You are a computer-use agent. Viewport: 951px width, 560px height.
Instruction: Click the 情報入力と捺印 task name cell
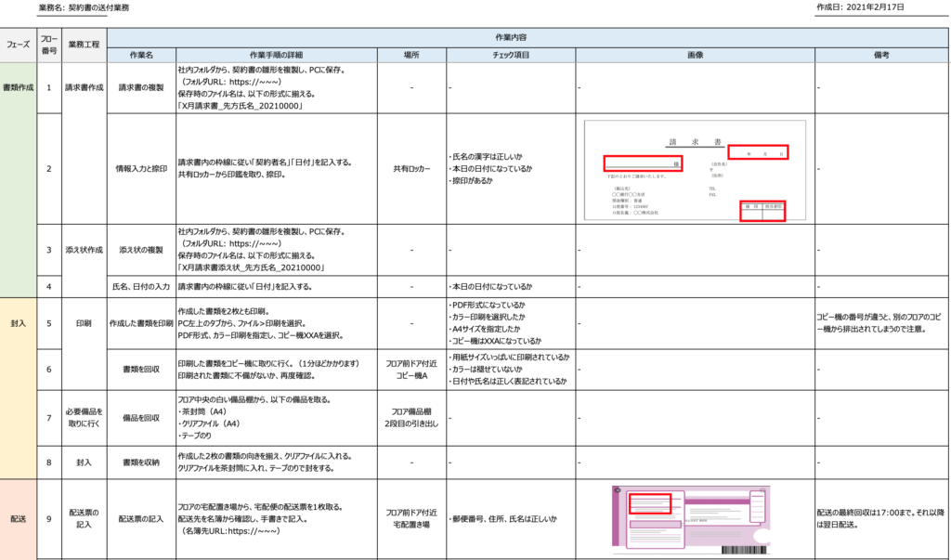[141, 169]
